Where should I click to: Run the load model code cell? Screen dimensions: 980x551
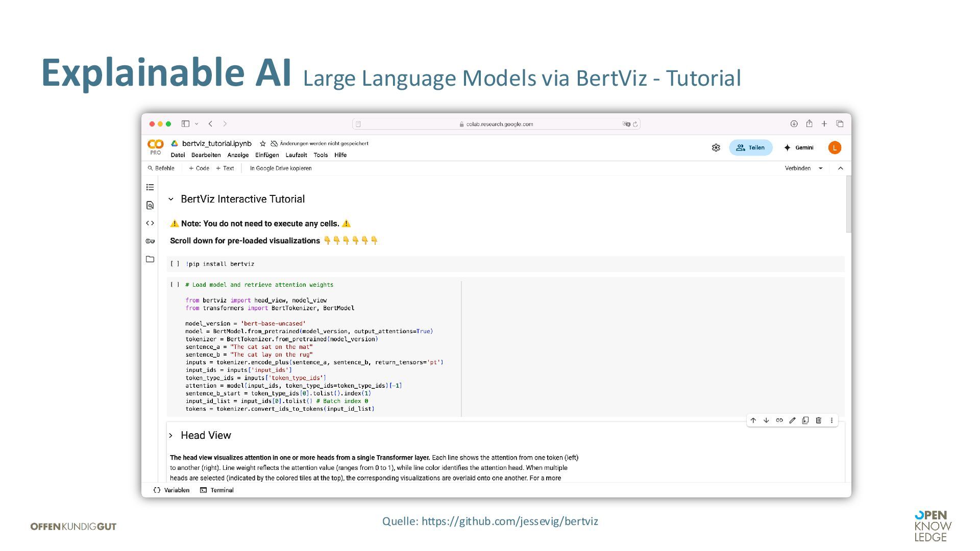pos(175,285)
